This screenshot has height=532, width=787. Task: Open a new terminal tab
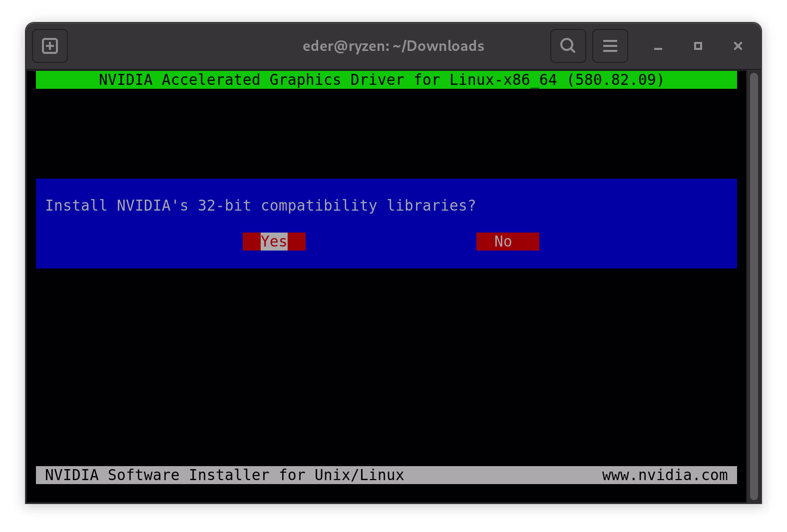coord(50,46)
